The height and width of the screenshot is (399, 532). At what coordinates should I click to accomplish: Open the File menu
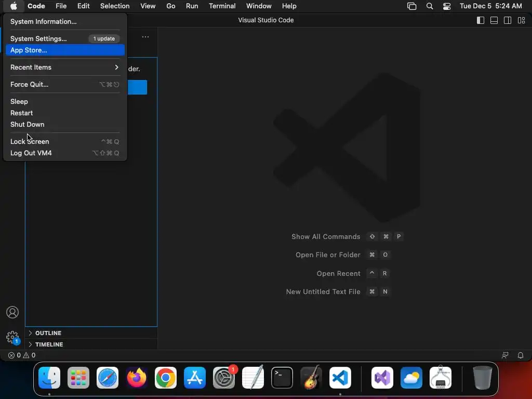coord(61,6)
